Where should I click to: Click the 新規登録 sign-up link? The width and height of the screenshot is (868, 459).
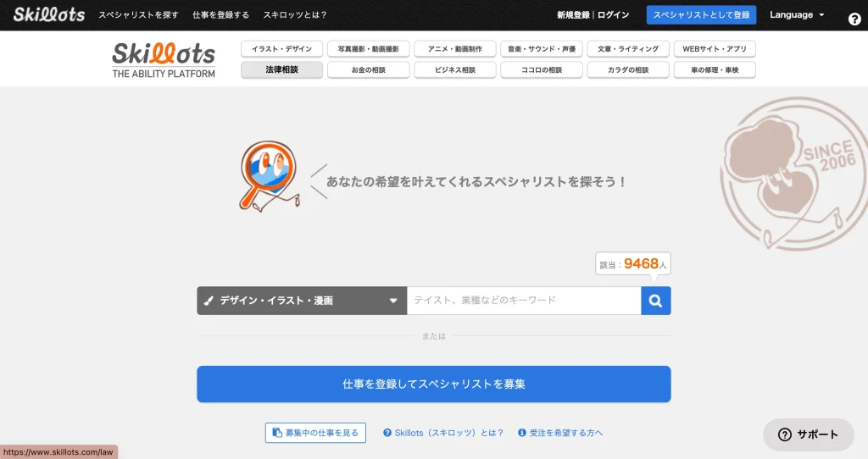(573, 15)
